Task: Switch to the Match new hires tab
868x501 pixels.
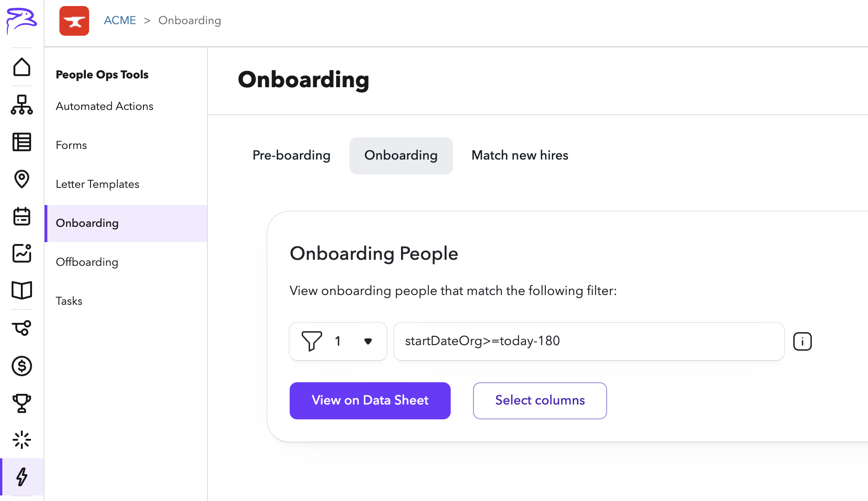Action: pos(519,155)
